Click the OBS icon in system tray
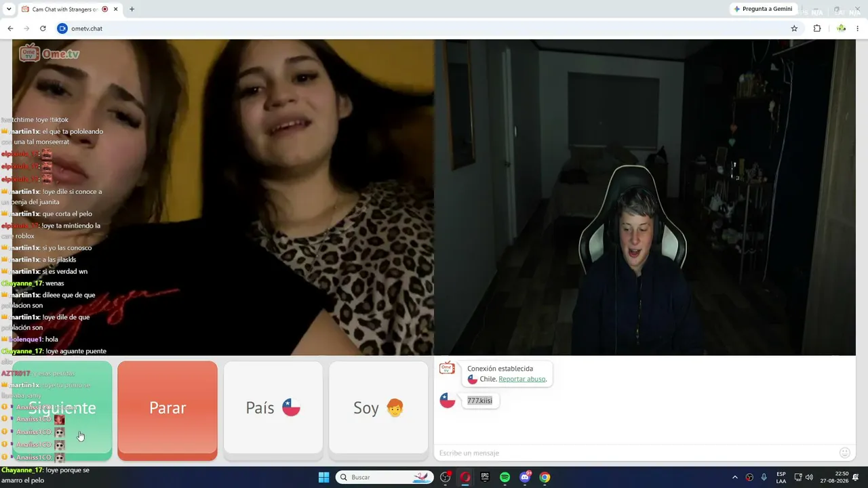868x488 pixels. click(x=749, y=477)
